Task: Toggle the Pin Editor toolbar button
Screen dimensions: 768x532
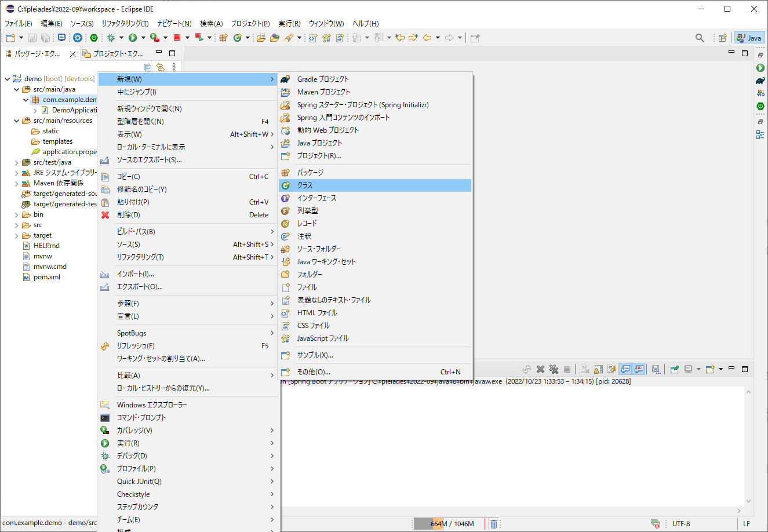Action: coord(475,38)
